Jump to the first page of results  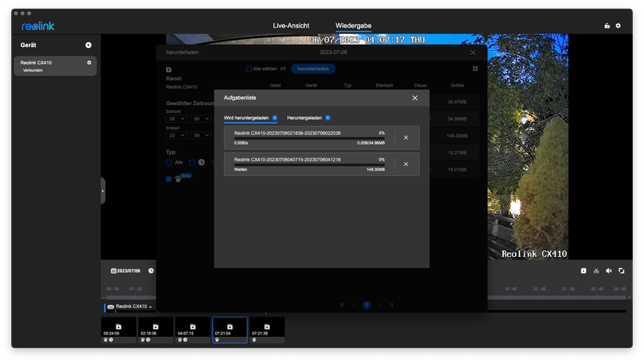coord(342,305)
